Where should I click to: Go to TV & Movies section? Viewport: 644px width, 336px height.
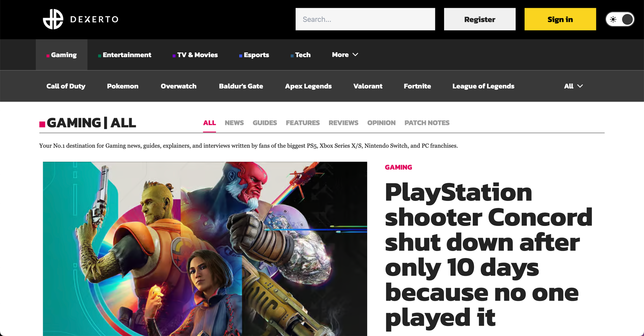click(x=195, y=55)
